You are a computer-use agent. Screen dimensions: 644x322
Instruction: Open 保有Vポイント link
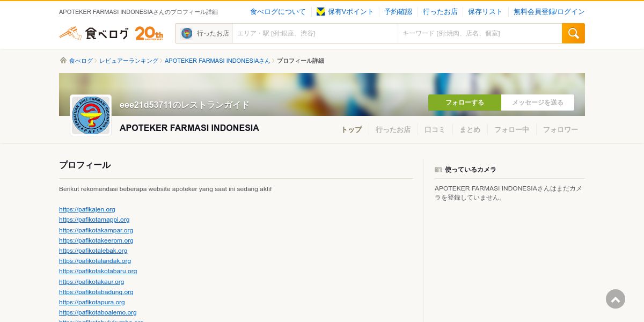tap(350, 12)
